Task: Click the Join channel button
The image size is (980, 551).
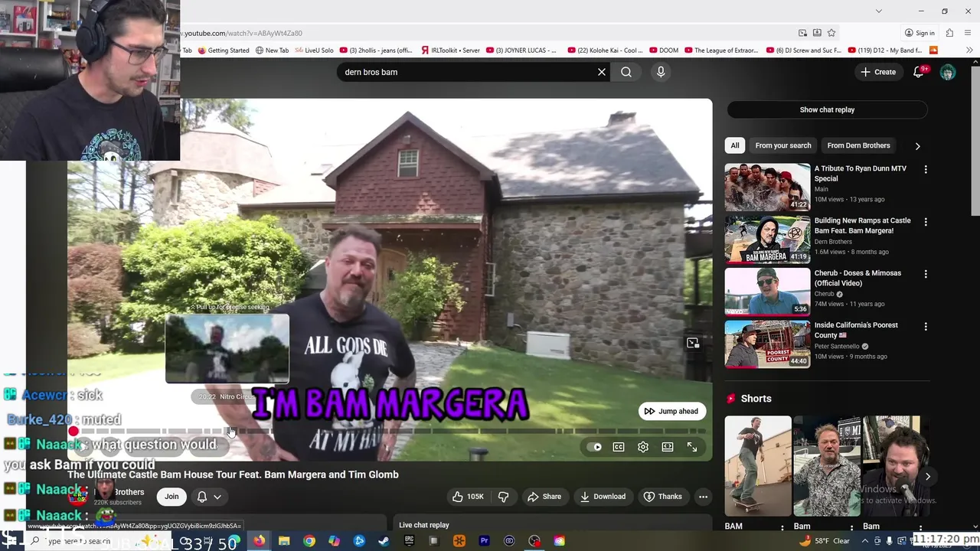Action: [x=171, y=497]
